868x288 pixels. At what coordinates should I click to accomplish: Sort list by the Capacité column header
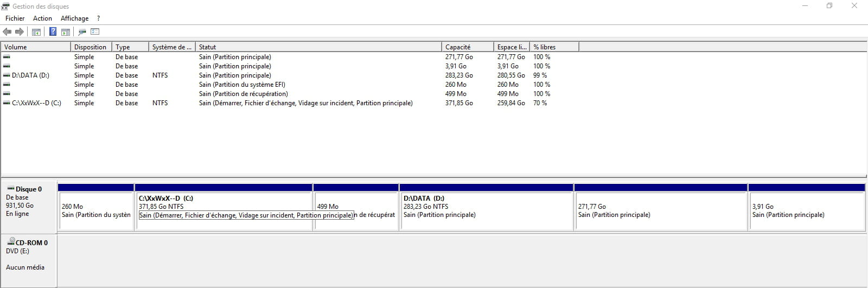tap(467, 47)
